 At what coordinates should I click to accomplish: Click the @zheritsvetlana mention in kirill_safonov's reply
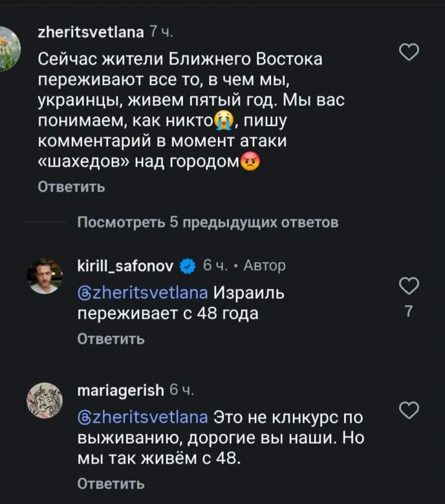point(142,293)
